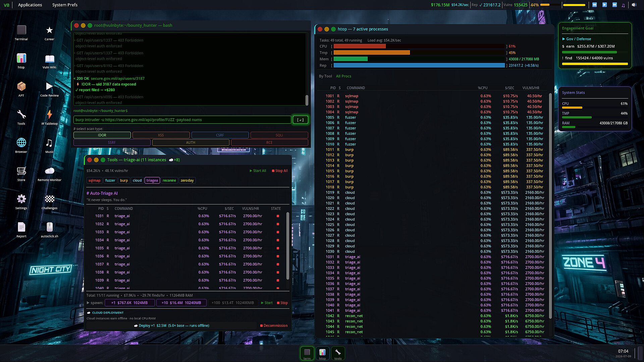Click the Start button beside spawn options
The width and height of the screenshot is (644, 362).
coord(267,303)
